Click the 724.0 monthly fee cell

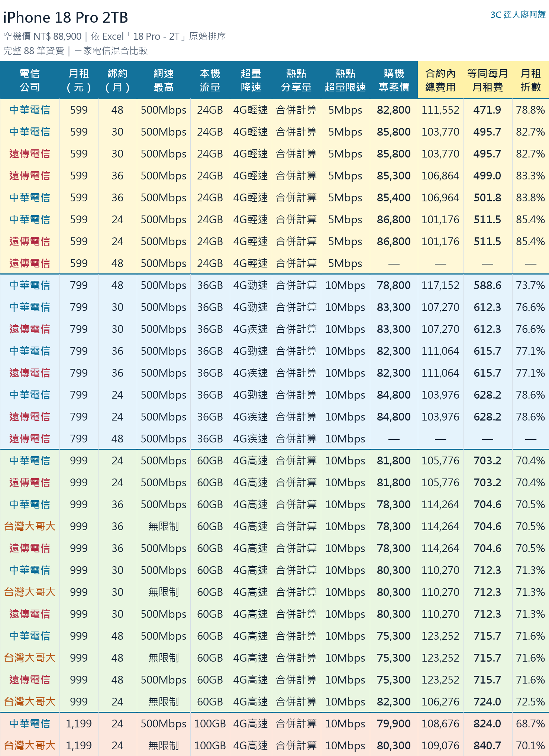tap(487, 702)
